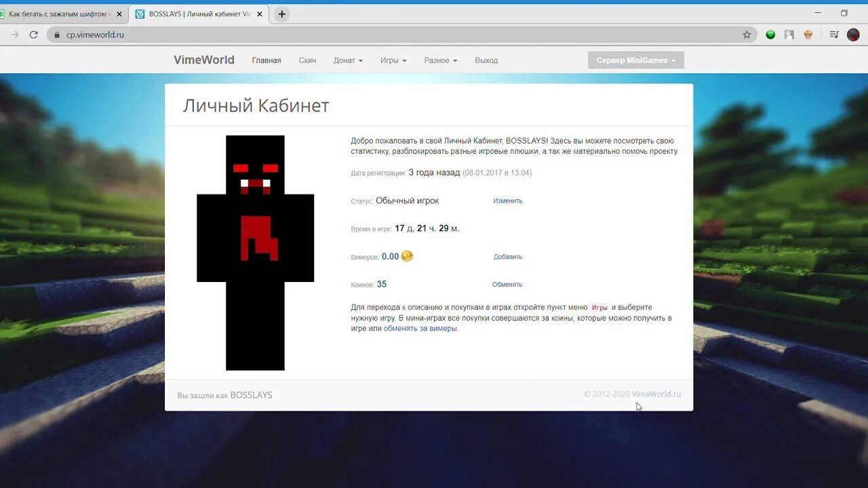Open the Chrome profile avatar
The width and height of the screenshot is (868, 488).
pyautogui.click(x=853, y=35)
